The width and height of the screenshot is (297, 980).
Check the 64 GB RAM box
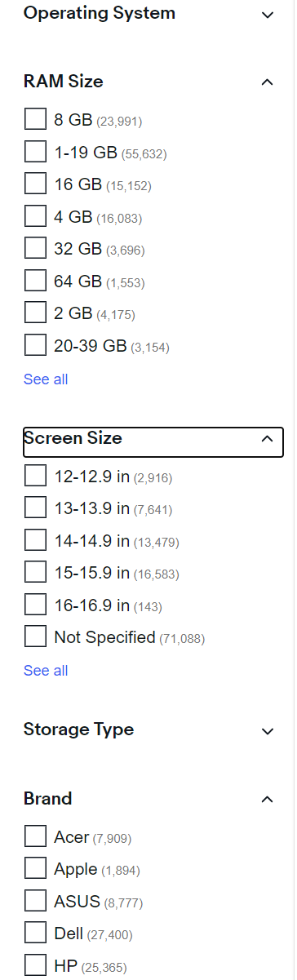tap(35, 281)
